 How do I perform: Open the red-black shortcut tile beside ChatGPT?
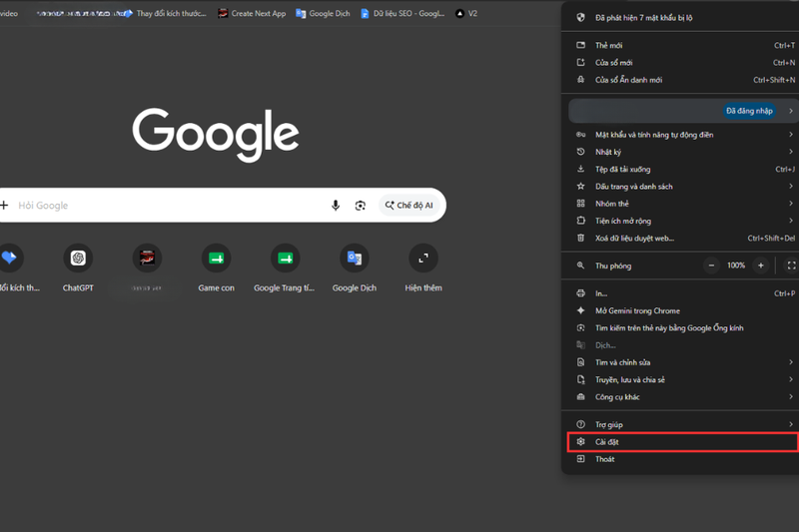[147, 259]
